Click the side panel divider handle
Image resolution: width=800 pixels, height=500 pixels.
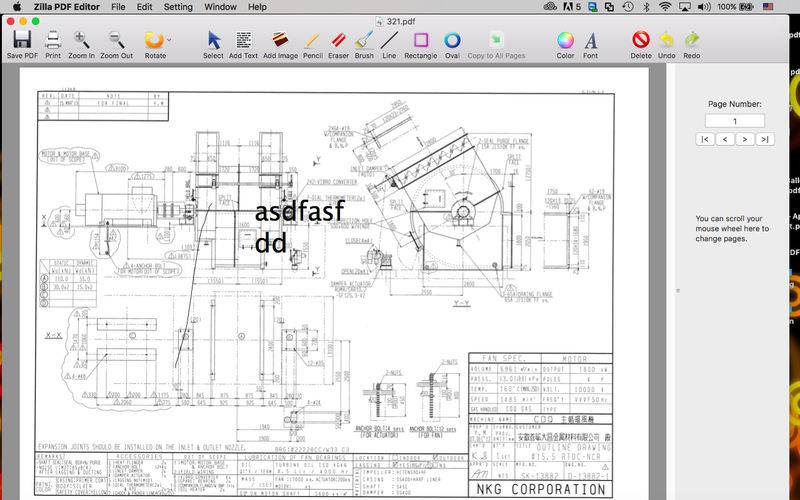[x=678, y=291]
